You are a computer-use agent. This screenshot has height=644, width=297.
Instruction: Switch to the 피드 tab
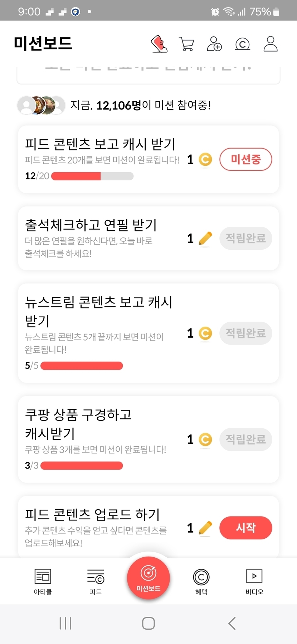click(x=96, y=581)
